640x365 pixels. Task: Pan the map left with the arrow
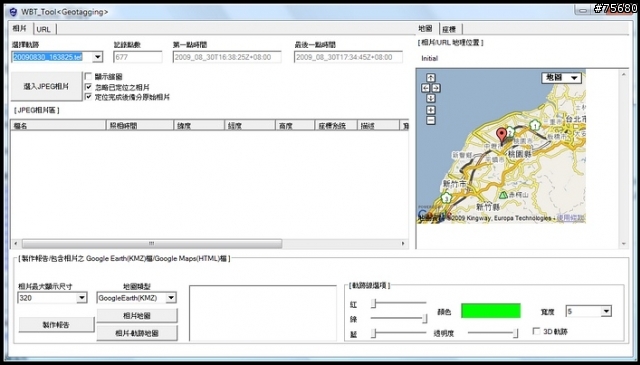426,88
